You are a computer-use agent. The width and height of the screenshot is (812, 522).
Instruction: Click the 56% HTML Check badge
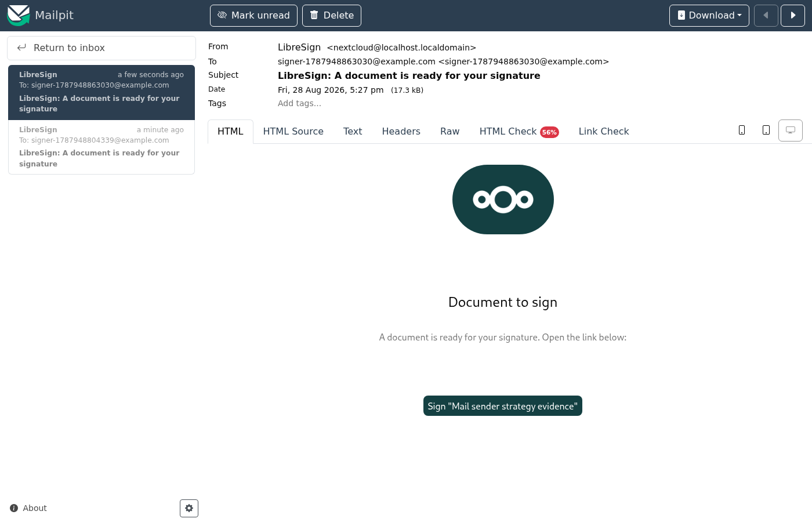pos(549,132)
